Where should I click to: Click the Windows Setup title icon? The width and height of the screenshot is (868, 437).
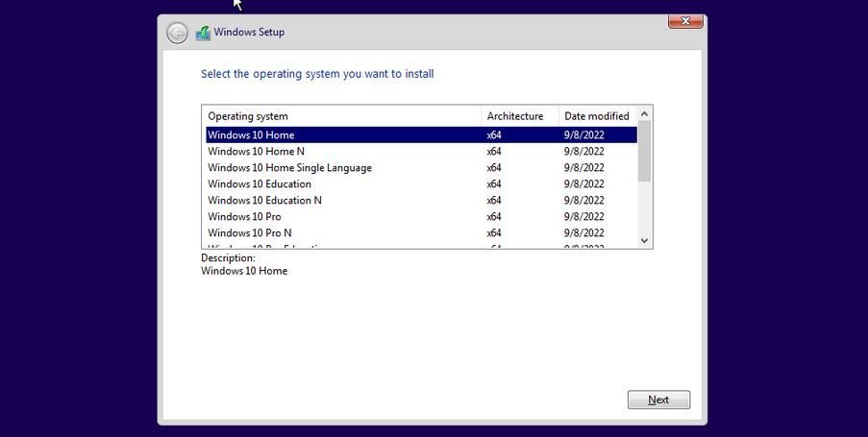coord(203,33)
